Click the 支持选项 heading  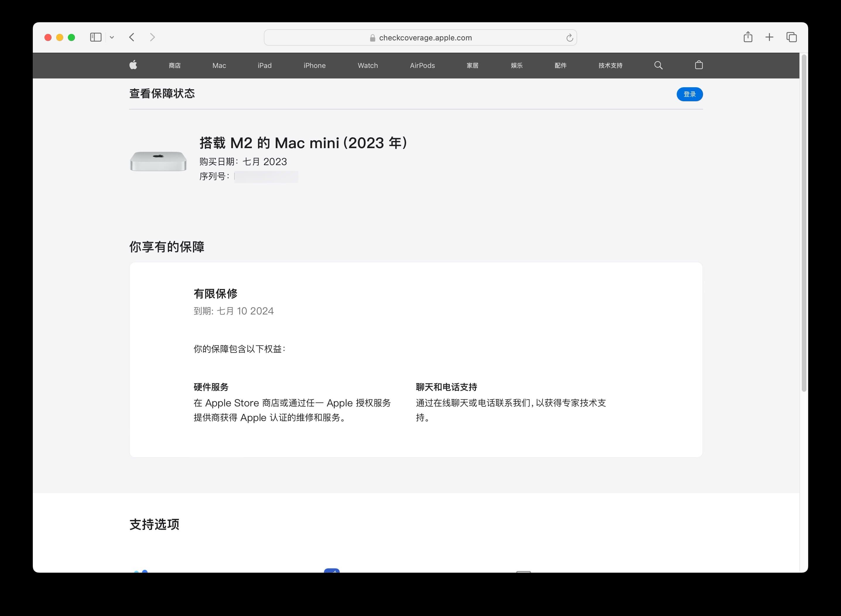pyautogui.click(x=154, y=525)
